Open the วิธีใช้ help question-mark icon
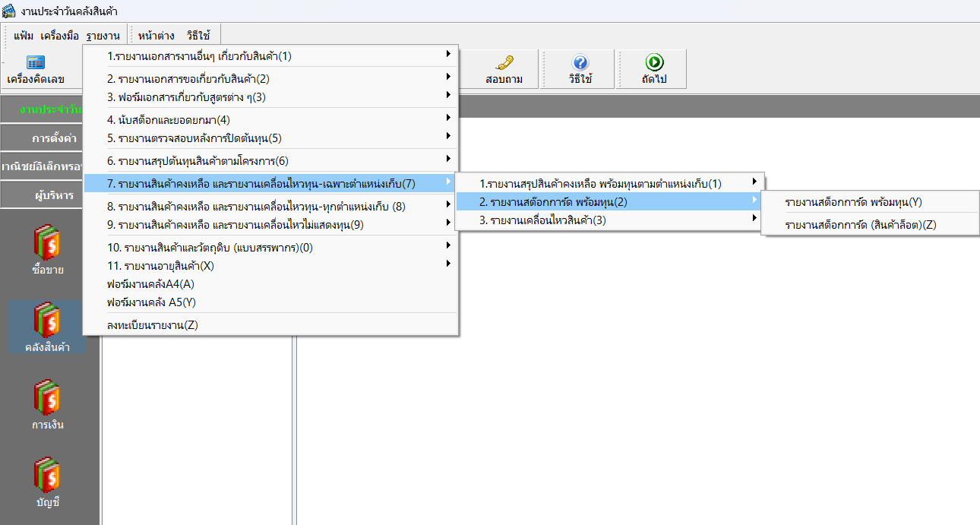980x525 pixels. coord(580,64)
